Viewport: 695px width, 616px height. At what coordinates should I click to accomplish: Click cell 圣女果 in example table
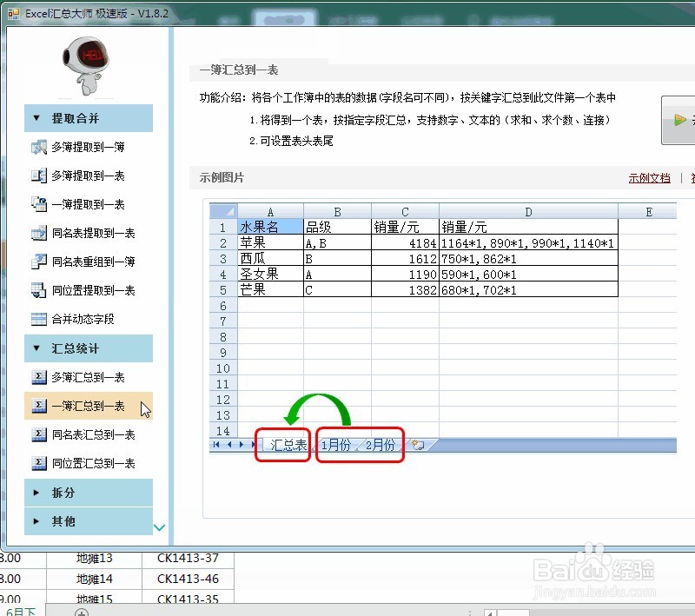pos(270,275)
